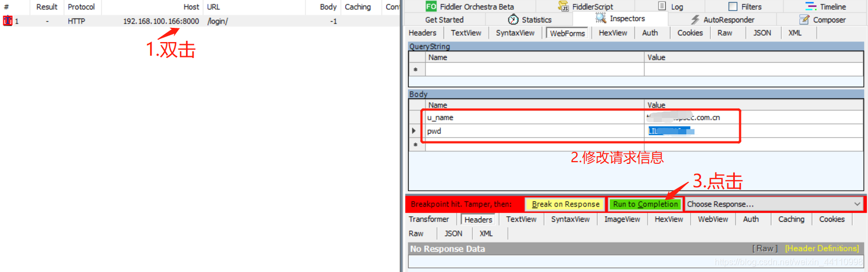Open the Choose Response dropdown
The image size is (868, 272).
tap(774, 204)
